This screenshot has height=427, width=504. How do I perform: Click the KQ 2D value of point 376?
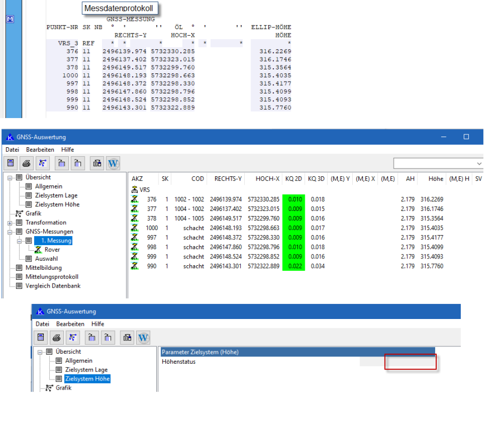click(x=293, y=199)
